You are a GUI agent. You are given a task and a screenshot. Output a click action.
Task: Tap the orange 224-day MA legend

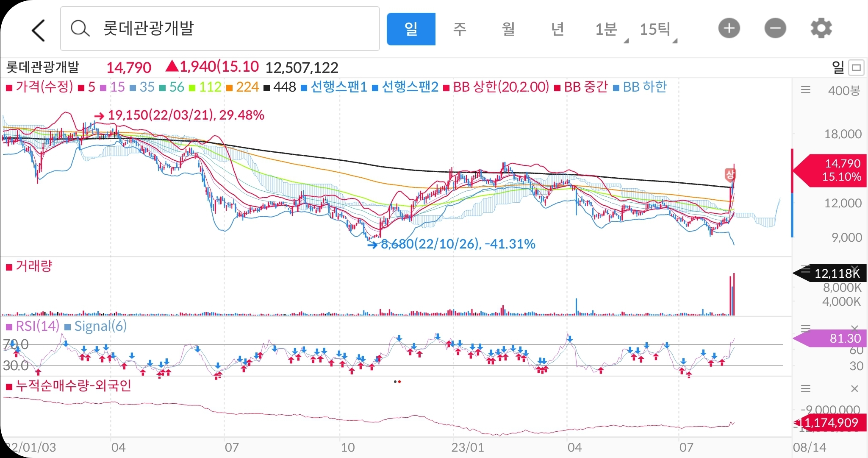tap(243, 87)
